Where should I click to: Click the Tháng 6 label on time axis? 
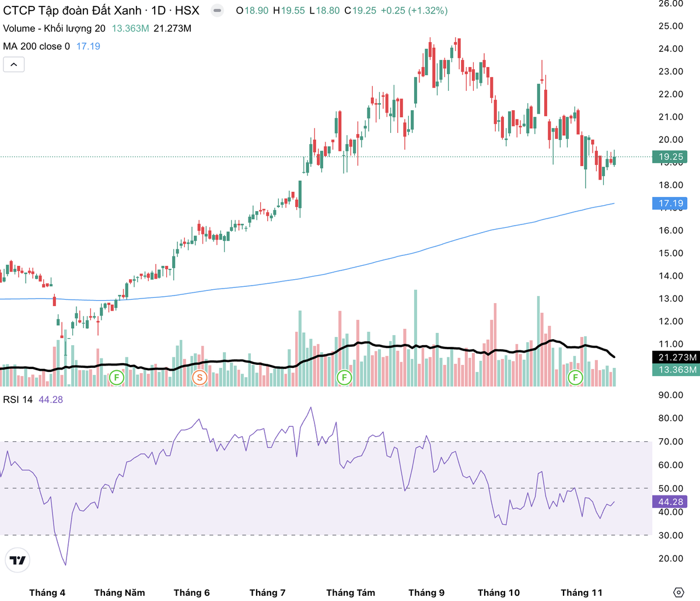click(x=191, y=592)
